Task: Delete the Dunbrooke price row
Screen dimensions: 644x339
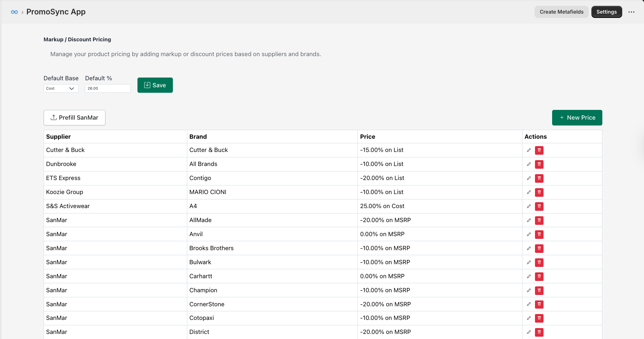Action: click(539, 164)
